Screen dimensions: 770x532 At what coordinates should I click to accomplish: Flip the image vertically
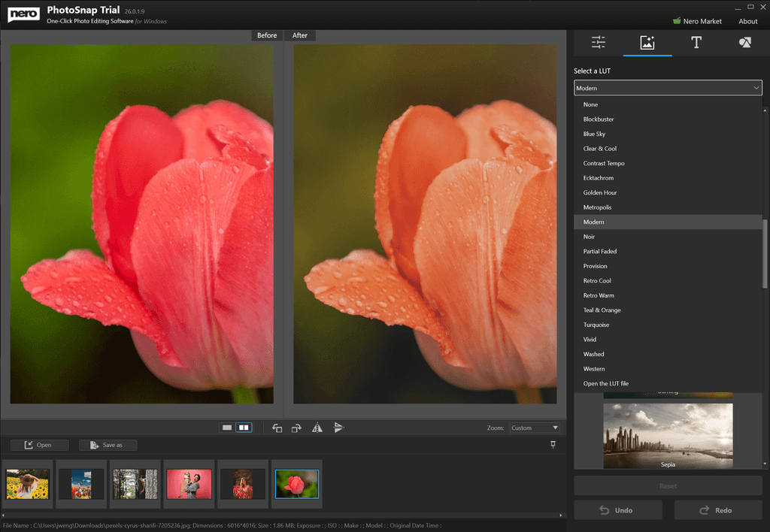338,427
